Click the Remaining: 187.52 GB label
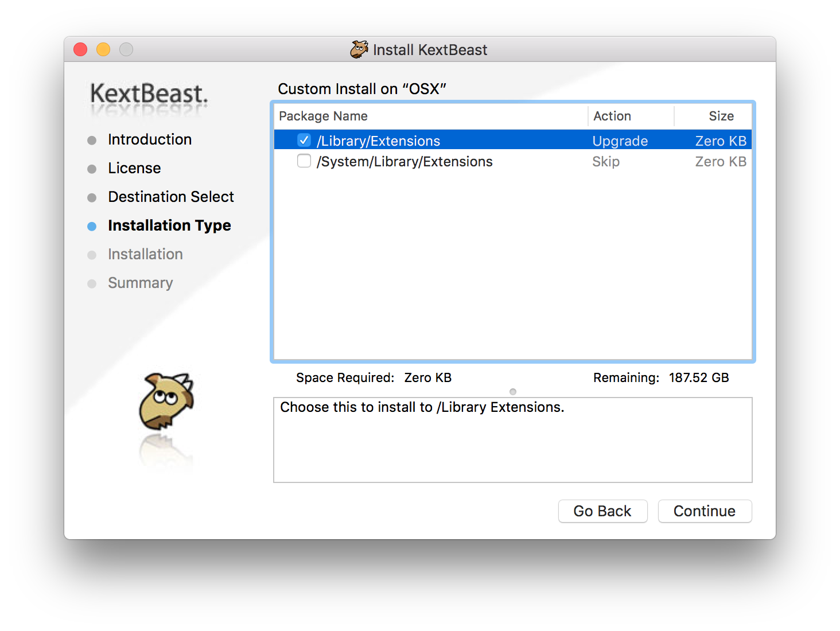This screenshot has height=631, width=840. 661,377
